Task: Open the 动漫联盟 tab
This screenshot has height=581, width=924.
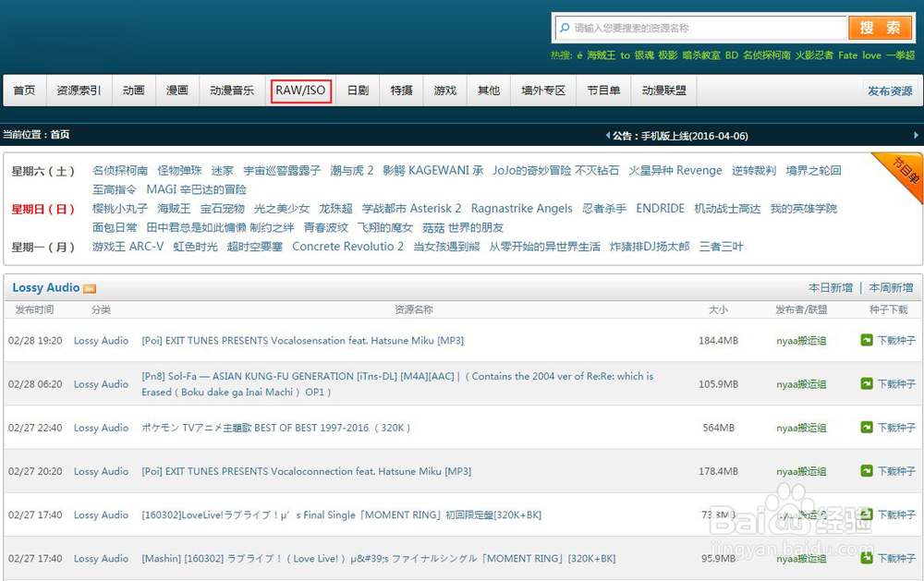Action: pyautogui.click(x=664, y=91)
